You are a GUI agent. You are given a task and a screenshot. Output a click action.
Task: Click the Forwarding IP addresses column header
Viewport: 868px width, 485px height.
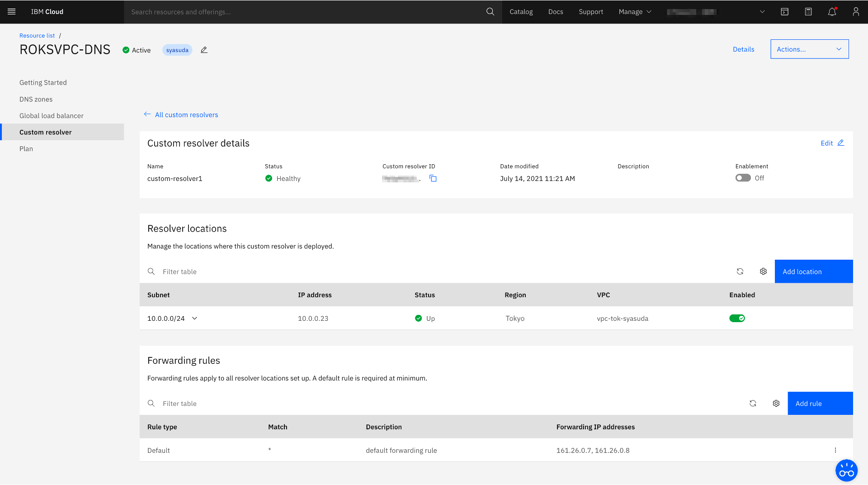595,427
